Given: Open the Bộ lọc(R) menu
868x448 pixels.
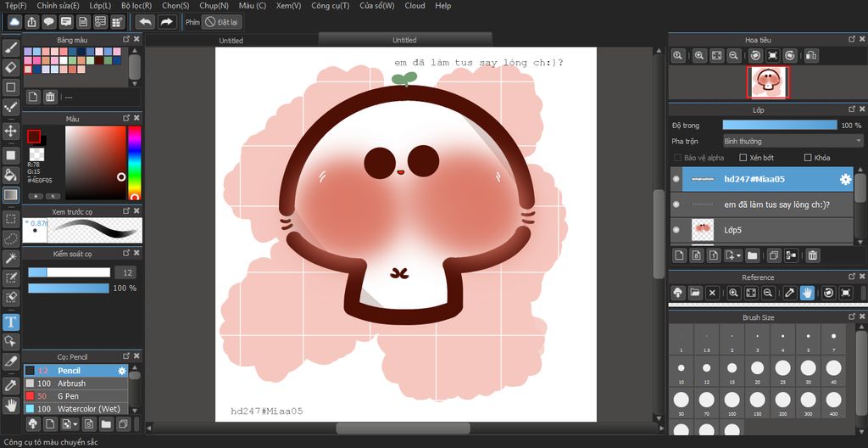Looking at the screenshot, I should tap(136, 6).
